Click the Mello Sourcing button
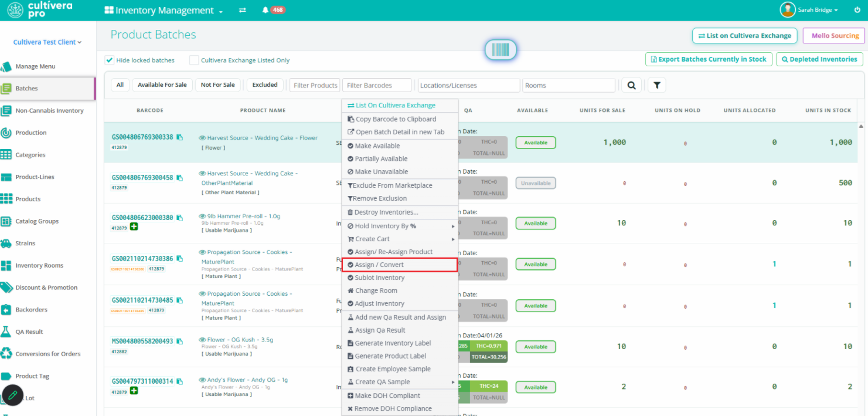This screenshot has height=416, width=868. coord(834,36)
